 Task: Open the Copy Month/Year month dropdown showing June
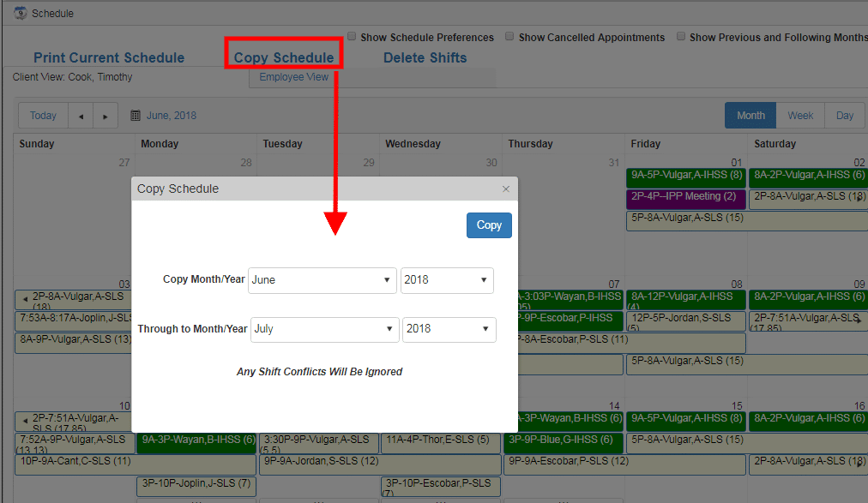click(322, 280)
